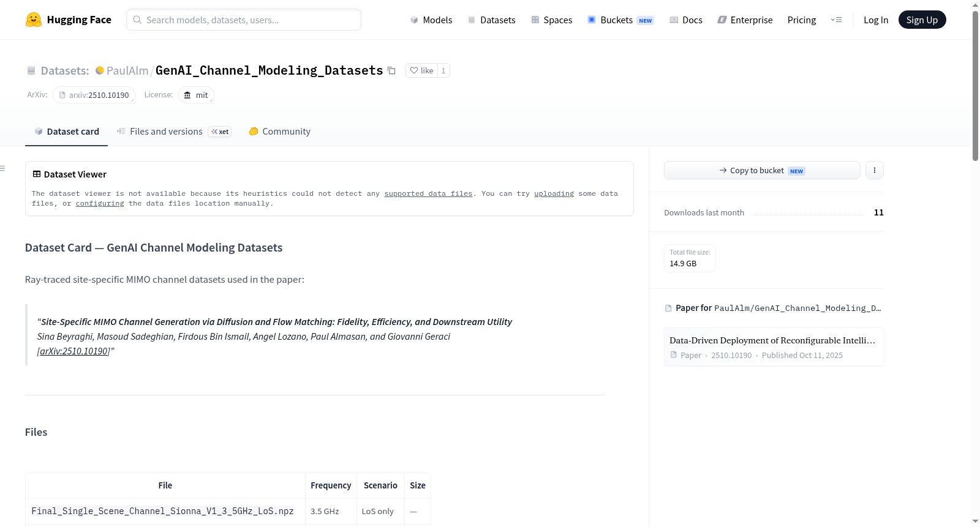This screenshot has width=980, height=527.
Task: Open the PaulAlm profile avatar
Action: coord(99,70)
